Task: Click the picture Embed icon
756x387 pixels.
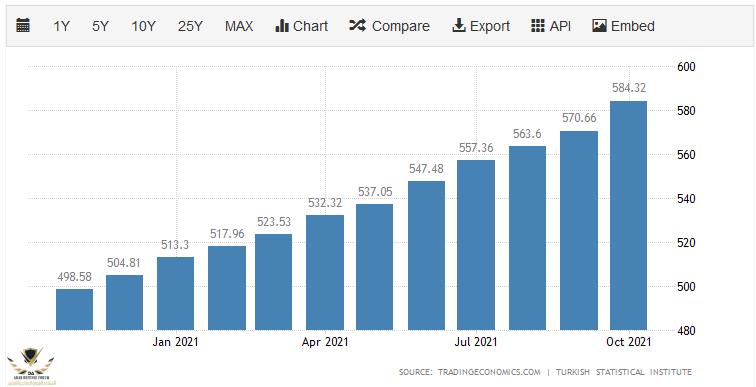Action: tap(599, 26)
